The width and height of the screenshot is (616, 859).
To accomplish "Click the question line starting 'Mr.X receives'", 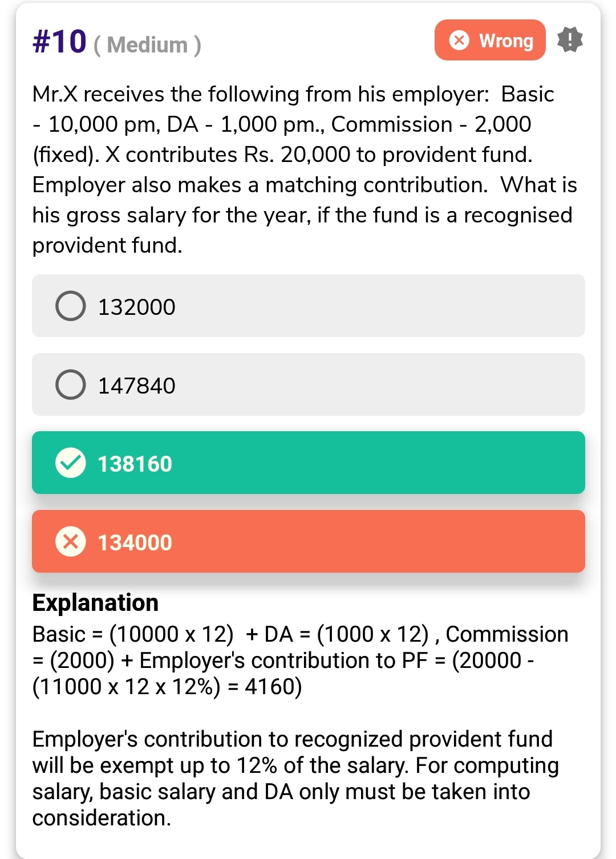I will click(293, 94).
